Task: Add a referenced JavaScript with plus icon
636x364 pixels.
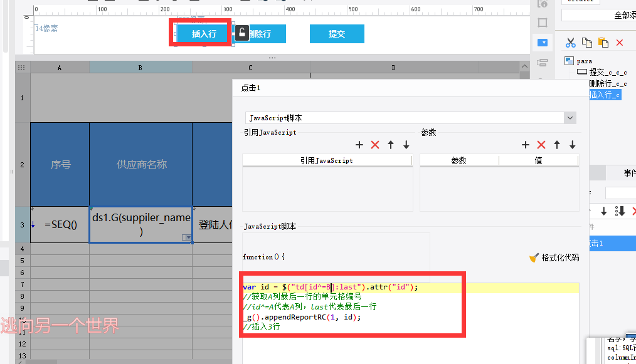Action: 359,145
